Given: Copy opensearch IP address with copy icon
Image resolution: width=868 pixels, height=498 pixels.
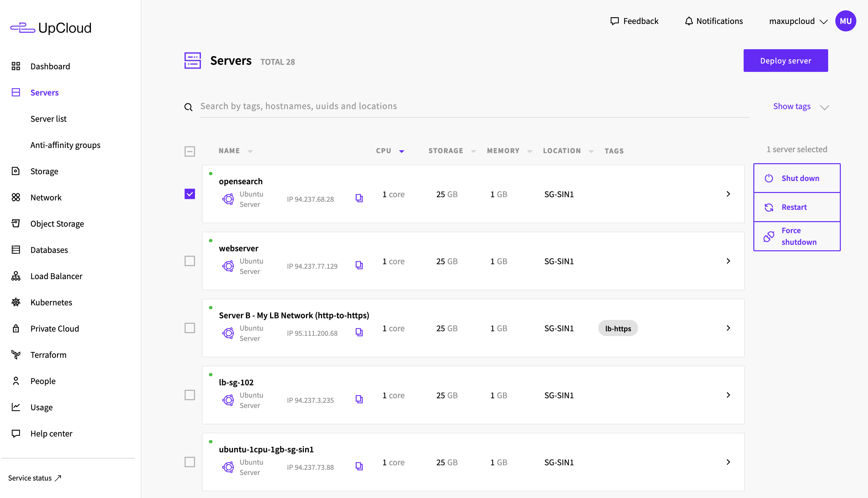Looking at the screenshot, I should tap(359, 198).
